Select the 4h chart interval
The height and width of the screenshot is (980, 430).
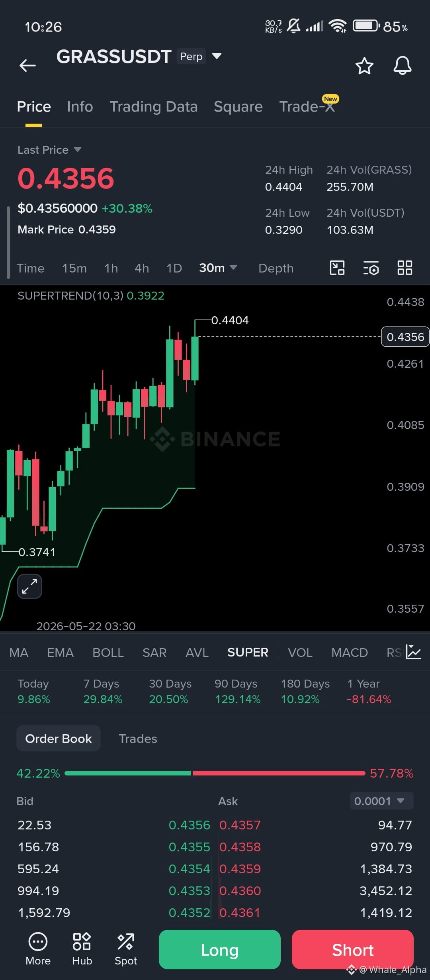tap(142, 268)
